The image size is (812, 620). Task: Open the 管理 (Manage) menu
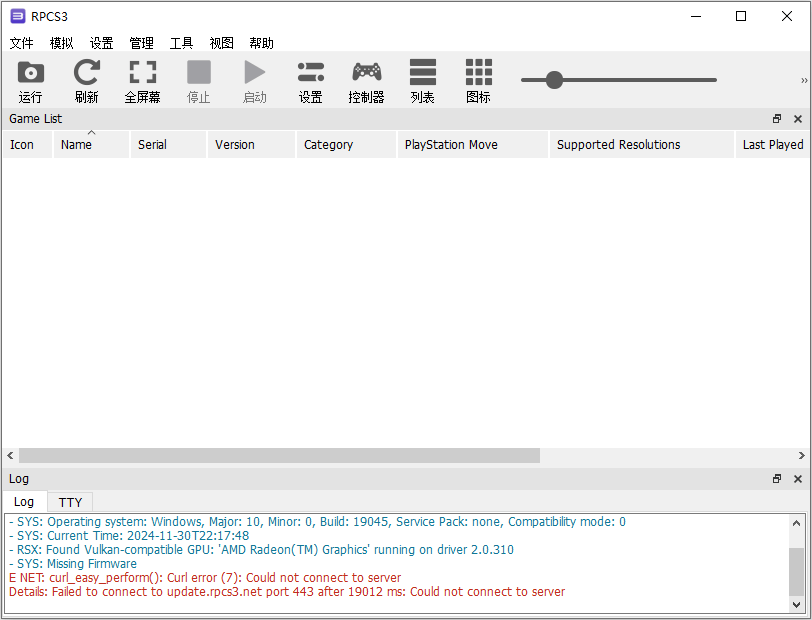[x=141, y=43]
